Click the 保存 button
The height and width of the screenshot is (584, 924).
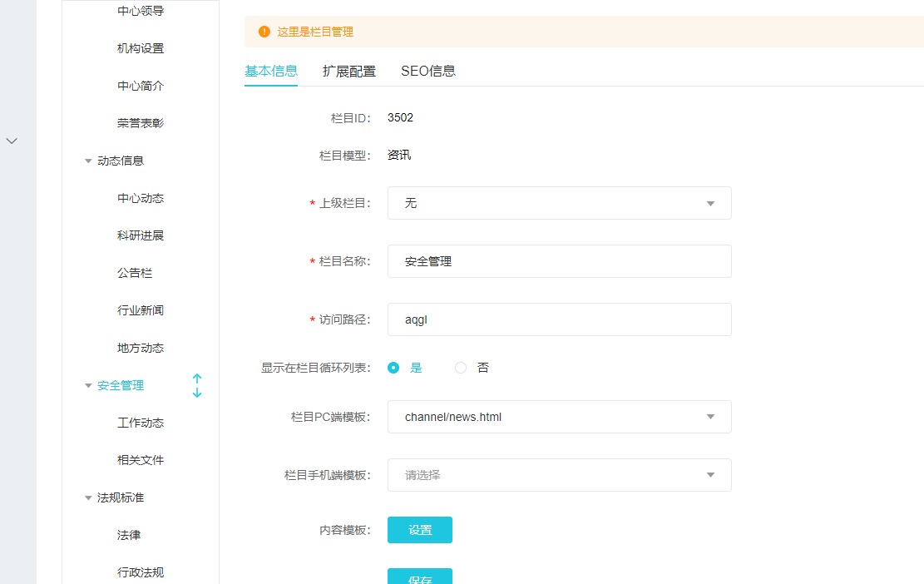point(420,577)
